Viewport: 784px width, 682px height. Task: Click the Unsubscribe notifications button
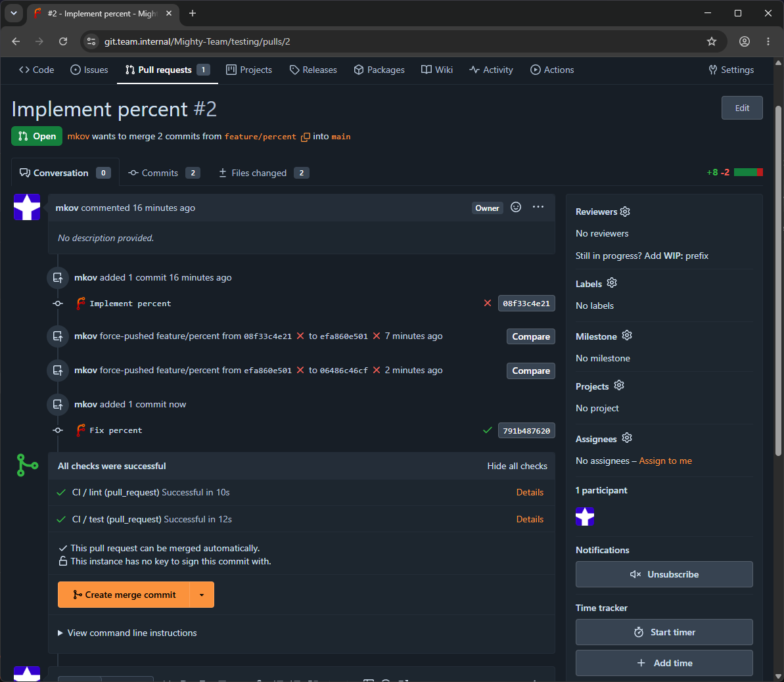pos(664,574)
